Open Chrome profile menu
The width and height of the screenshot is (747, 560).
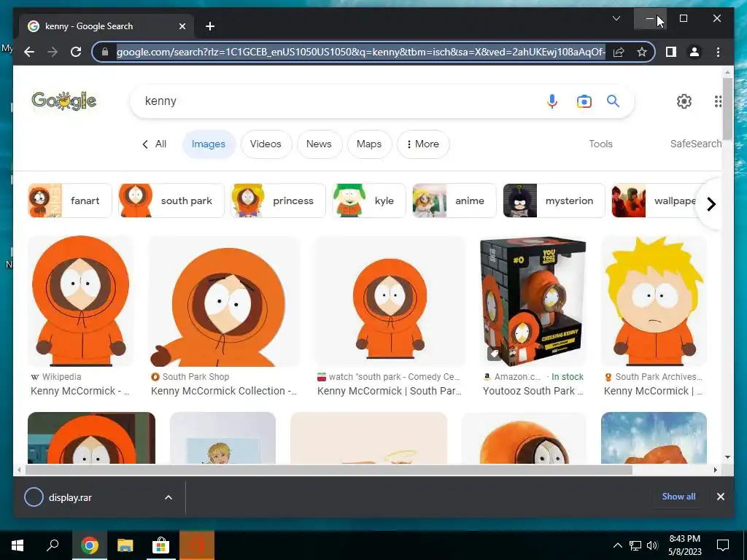pyautogui.click(x=694, y=52)
